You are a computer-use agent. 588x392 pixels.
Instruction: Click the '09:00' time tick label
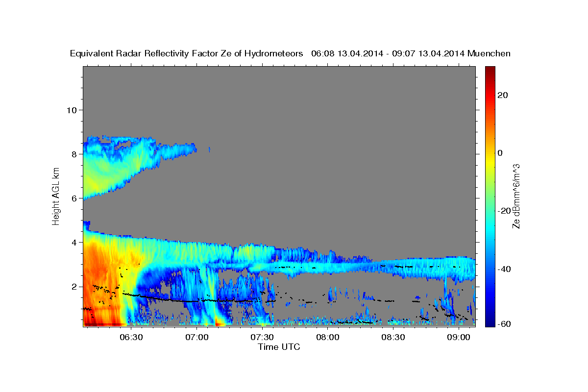(459, 337)
